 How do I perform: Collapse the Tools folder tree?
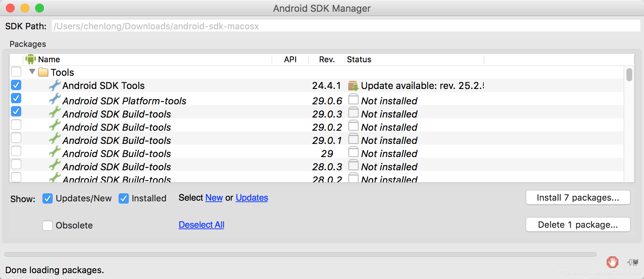32,72
